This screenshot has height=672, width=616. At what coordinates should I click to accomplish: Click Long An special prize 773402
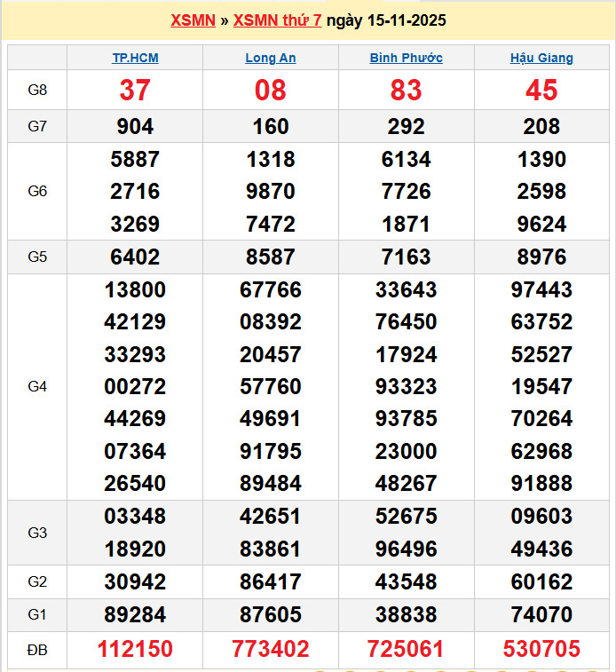tap(271, 650)
